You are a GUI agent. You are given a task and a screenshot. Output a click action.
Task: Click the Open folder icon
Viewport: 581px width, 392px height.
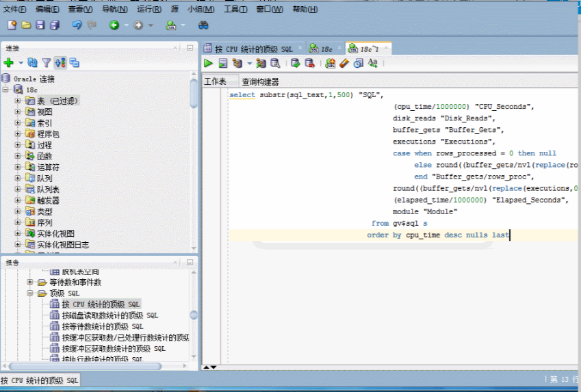(26, 25)
